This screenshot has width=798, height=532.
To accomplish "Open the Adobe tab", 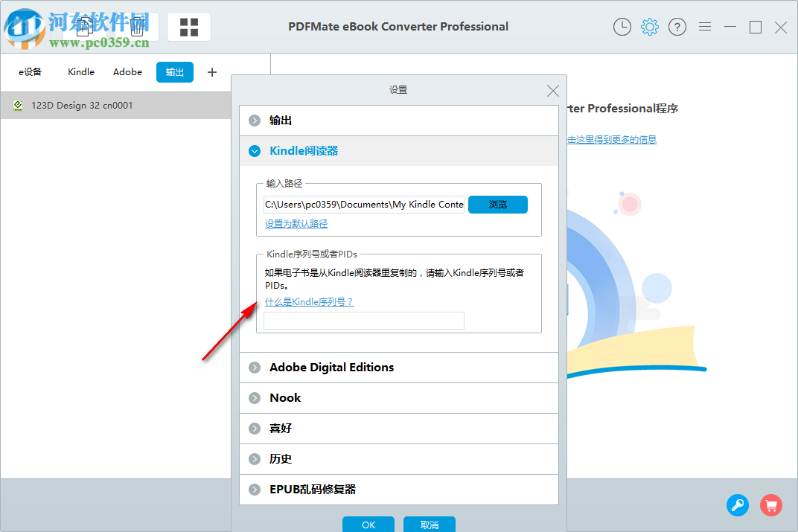I will [127, 71].
